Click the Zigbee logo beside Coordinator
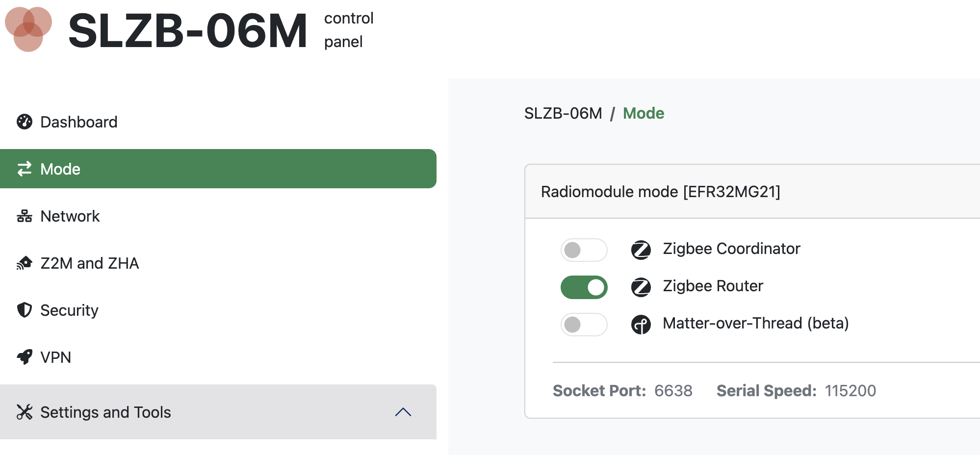980x455 pixels. [x=641, y=250]
